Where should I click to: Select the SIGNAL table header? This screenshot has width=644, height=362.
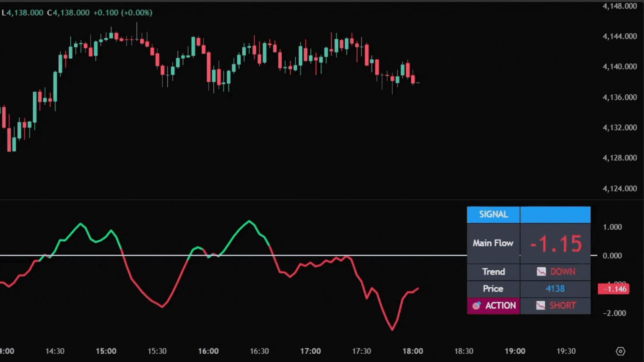[493, 215]
